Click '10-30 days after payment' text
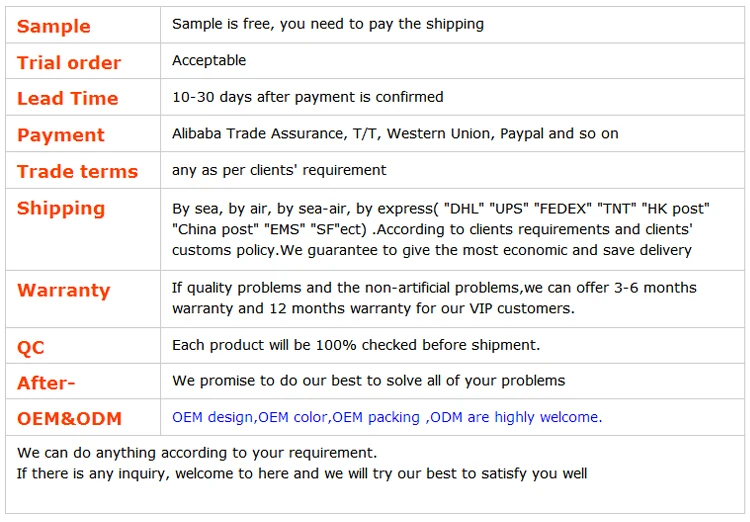750x522 pixels. pyautogui.click(x=307, y=97)
